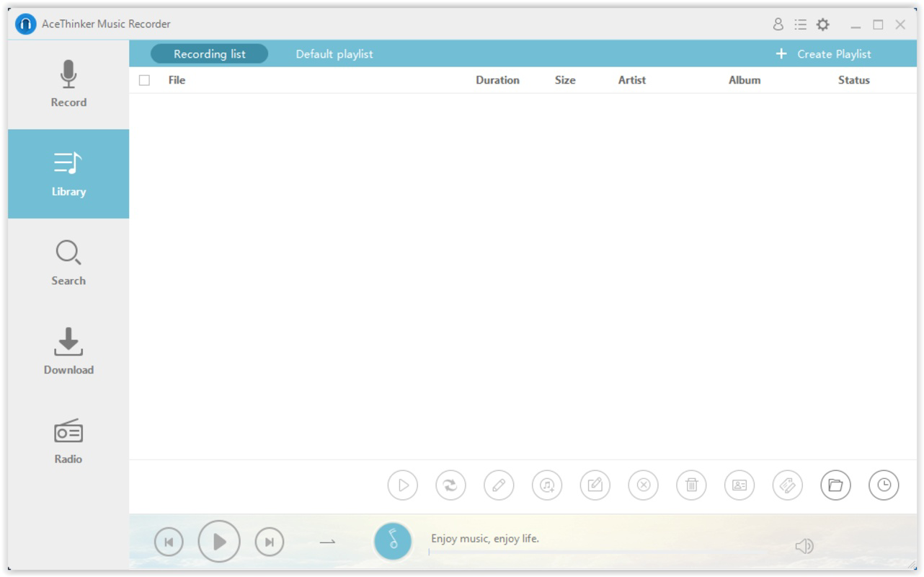This screenshot has height=577, width=924.
Task: Open the Record section in sidebar
Action: [x=68, y=84]
